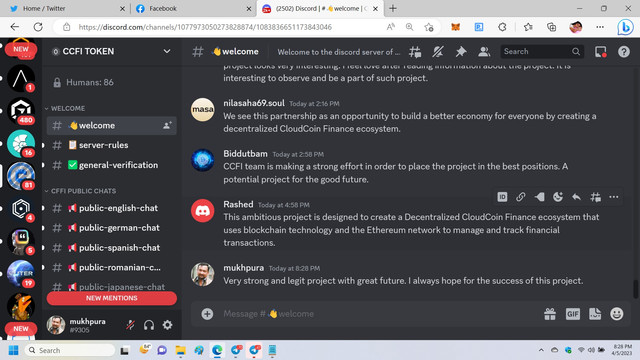Select the server-rules channel
The width and height of the screenshot is (640, 360).
(111, 145)
